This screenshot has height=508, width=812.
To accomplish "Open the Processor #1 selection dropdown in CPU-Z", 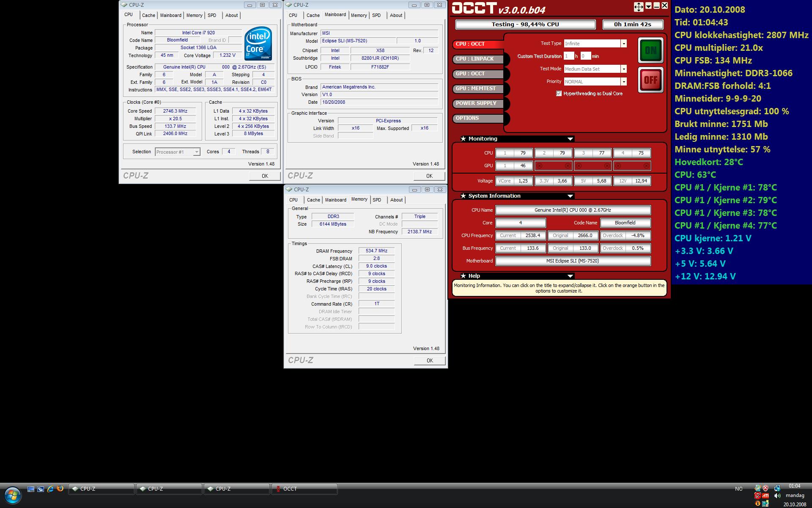I will coord(196,152).
